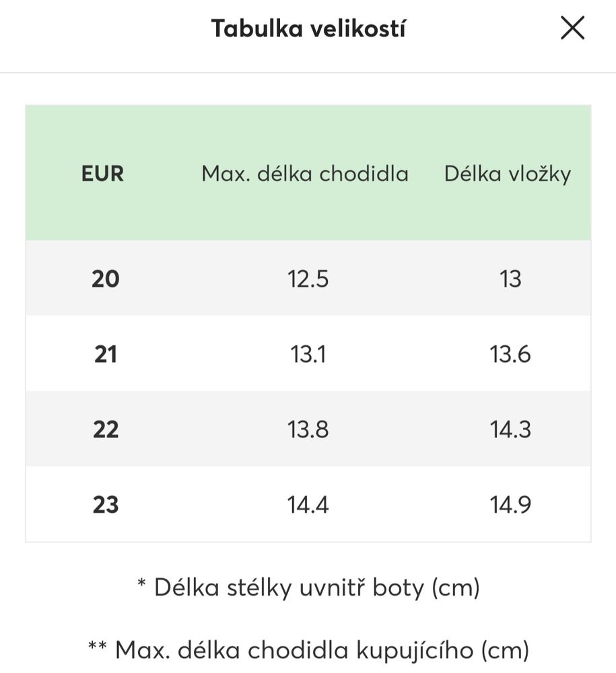Click the Délka vložky column header
This screenshot has height=673, width=616.
508,174
